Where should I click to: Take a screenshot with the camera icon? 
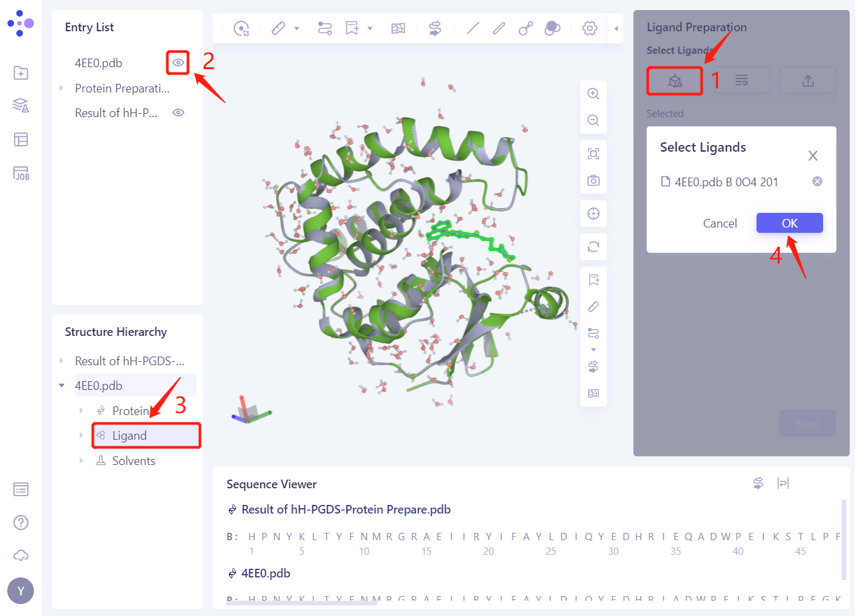(x=593, y=180)
